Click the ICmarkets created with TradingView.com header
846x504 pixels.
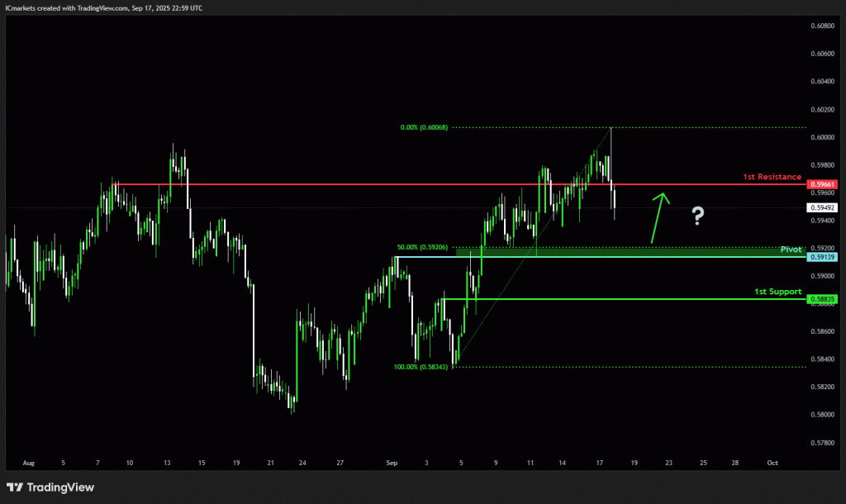(x=103, y=8)
